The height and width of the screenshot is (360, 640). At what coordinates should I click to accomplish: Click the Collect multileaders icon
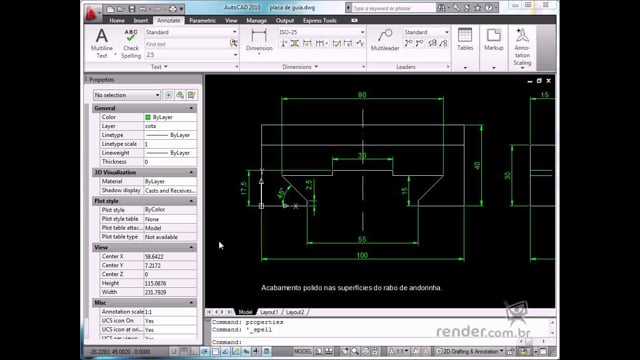pos(444,43)
